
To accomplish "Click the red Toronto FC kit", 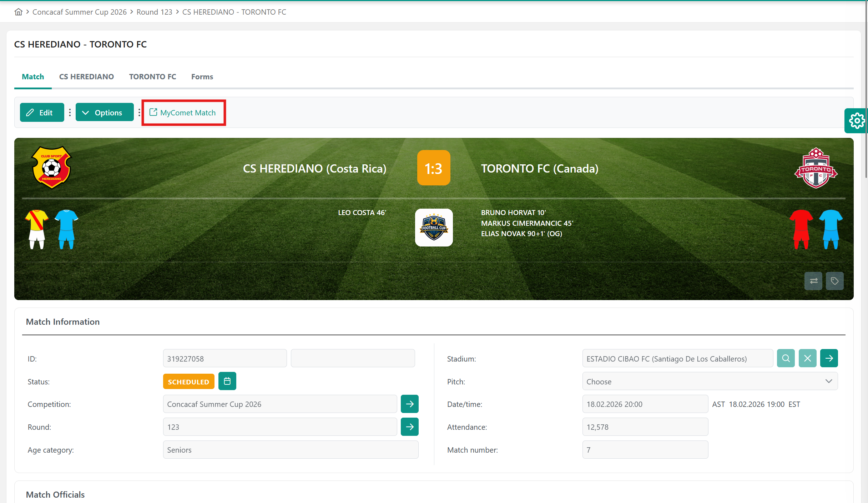I will point(801,229).
